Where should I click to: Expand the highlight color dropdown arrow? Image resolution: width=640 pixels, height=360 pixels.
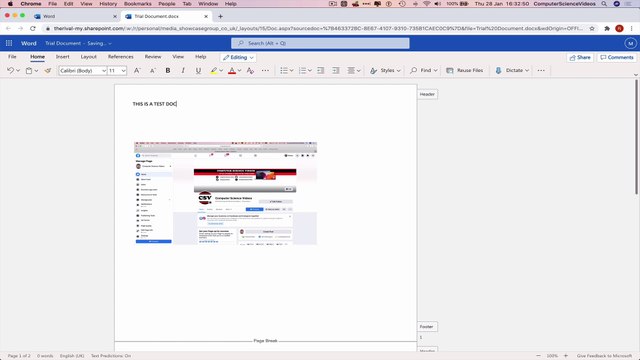pos(221,71)
